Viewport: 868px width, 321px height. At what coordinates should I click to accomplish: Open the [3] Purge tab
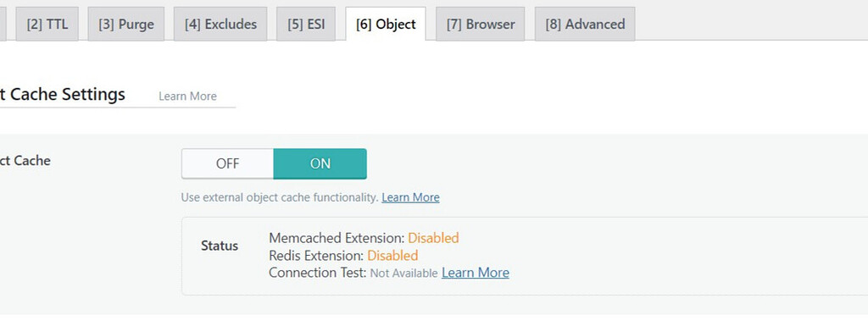click(126, 25)
